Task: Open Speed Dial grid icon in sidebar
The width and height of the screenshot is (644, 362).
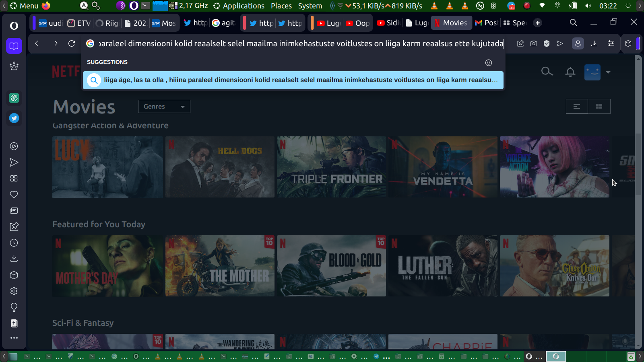Action: [x=14, y=179]
